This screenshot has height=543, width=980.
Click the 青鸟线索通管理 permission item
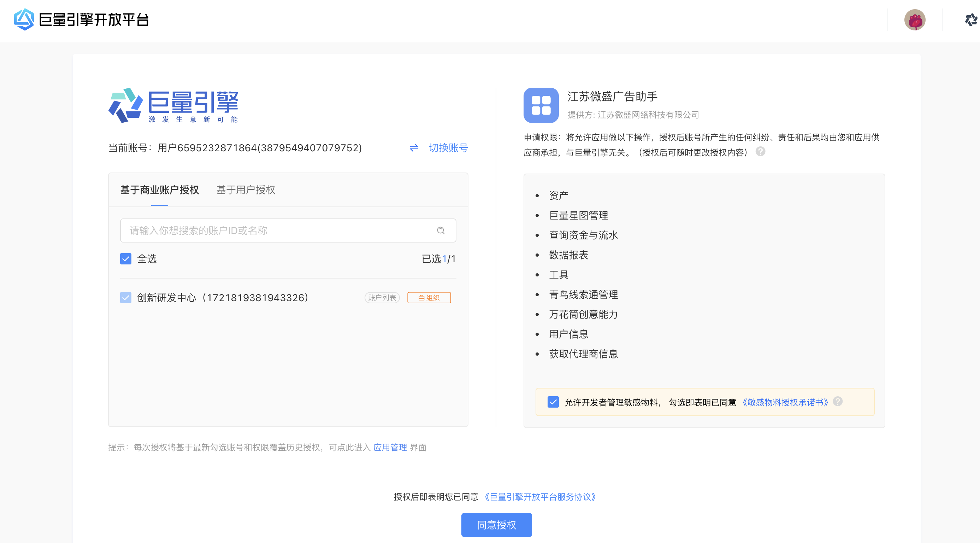[x=583, y=295]
